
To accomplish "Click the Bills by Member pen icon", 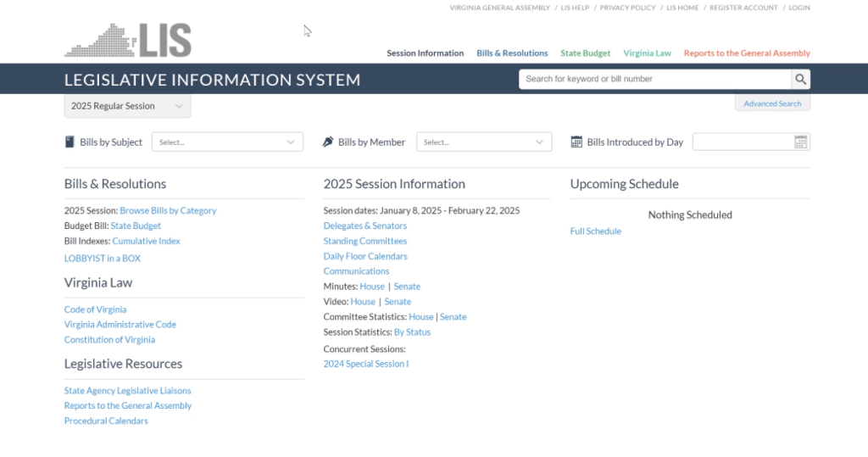I will (329, 142).
